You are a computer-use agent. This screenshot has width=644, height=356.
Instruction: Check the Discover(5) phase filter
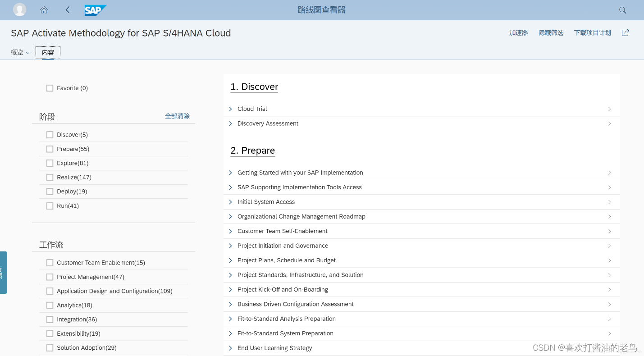[50, 135]
